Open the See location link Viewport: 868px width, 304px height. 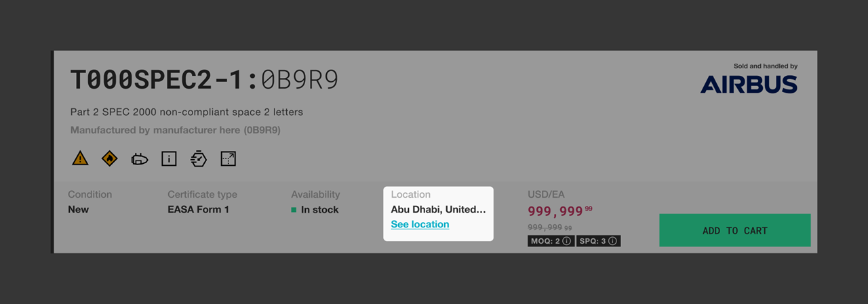(420, 224)
